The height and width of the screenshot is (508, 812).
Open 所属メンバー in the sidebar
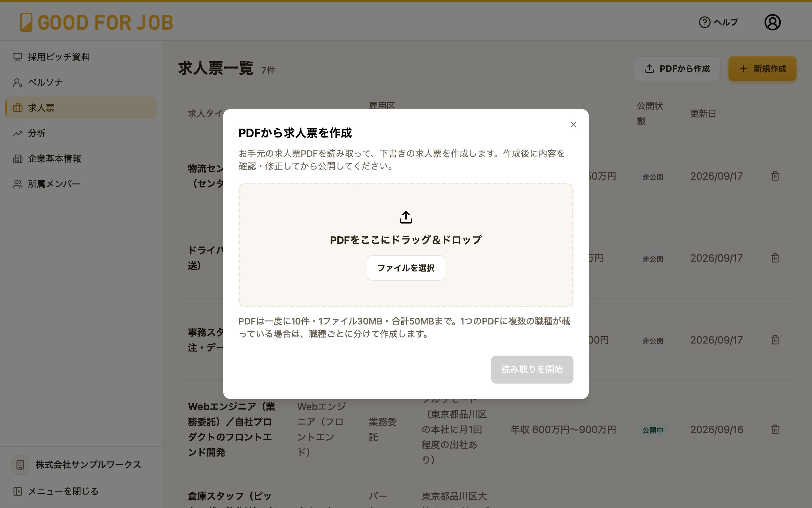point(81,184)
